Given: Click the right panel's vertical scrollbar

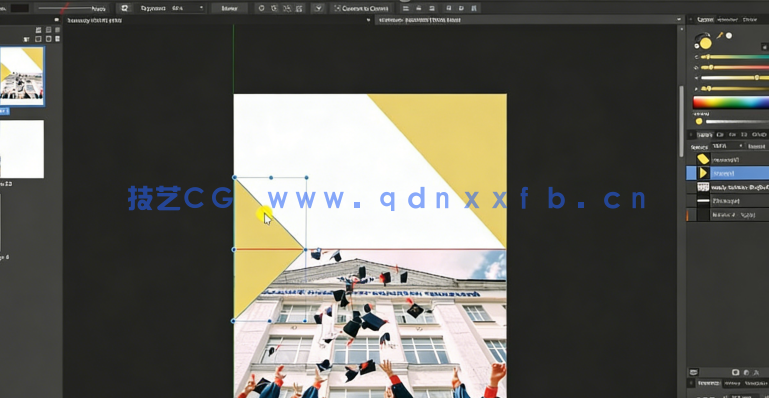Looking at the screenshot, I should (x=681, y=121).
